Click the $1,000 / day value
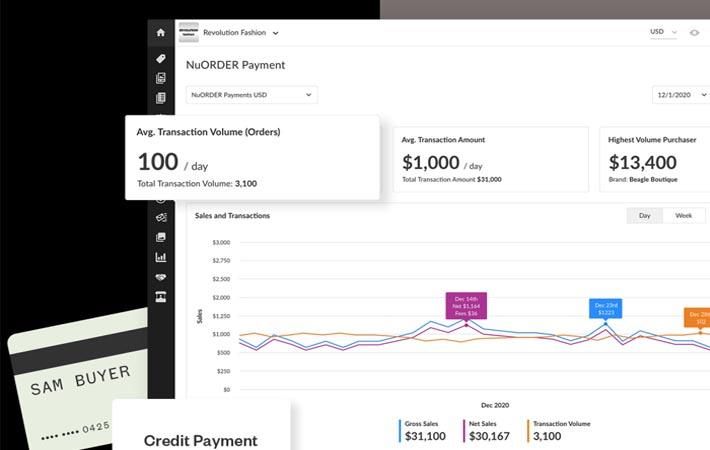 click(x=442, y=163)
